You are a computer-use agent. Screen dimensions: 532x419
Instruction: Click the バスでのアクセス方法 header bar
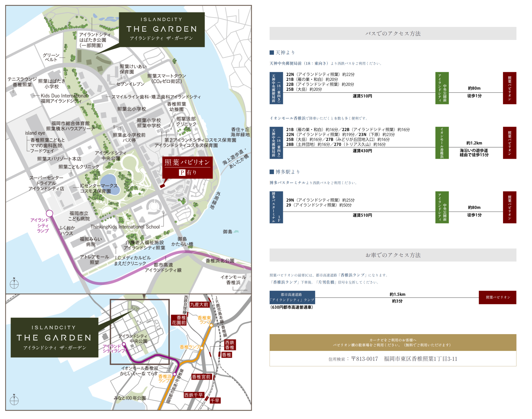tap(393, 33)
